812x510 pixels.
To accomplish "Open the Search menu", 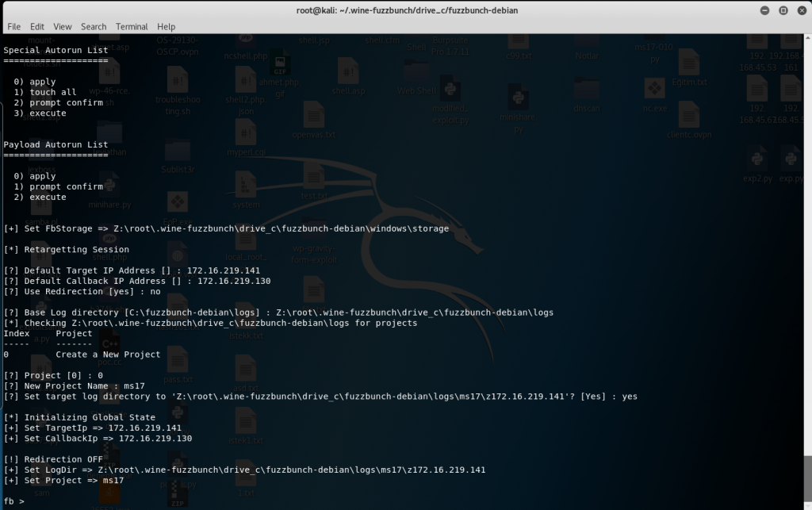I will (94, 26).
